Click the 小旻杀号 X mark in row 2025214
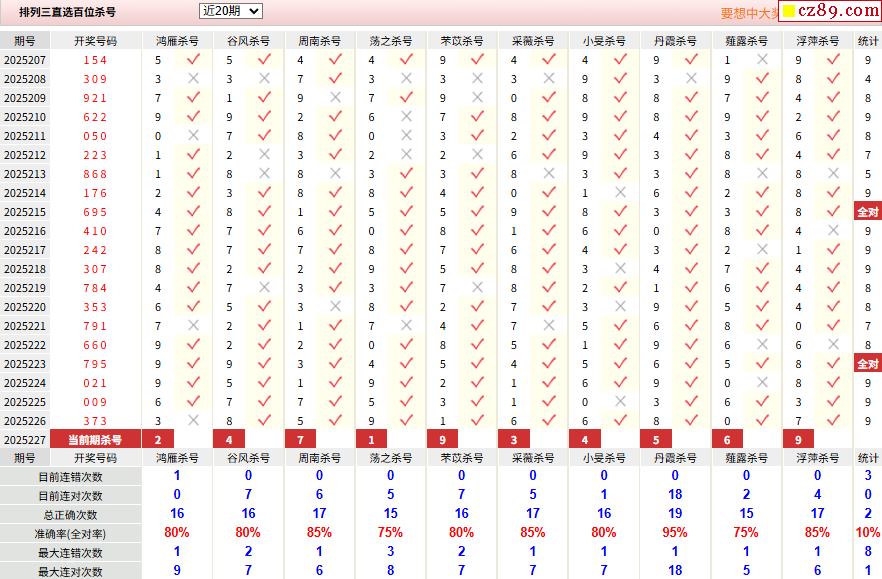The image size is (882, 579). click(620, 192)
